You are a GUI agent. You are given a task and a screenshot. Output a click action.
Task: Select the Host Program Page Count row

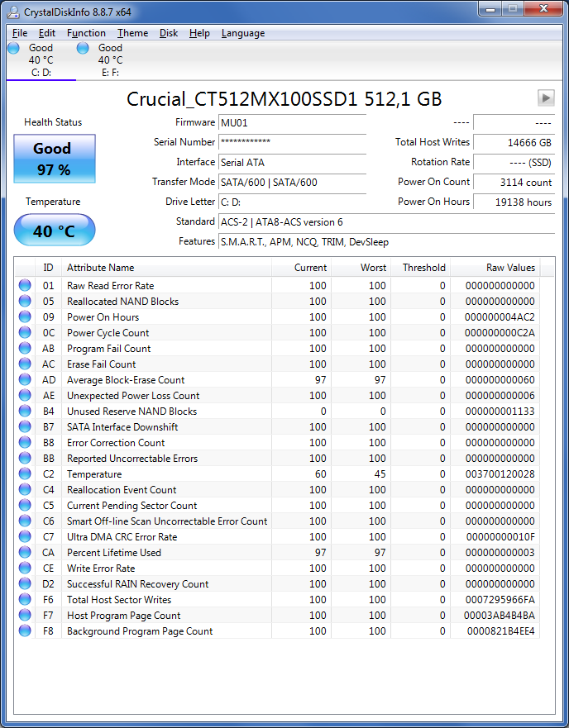coord(278,615)
